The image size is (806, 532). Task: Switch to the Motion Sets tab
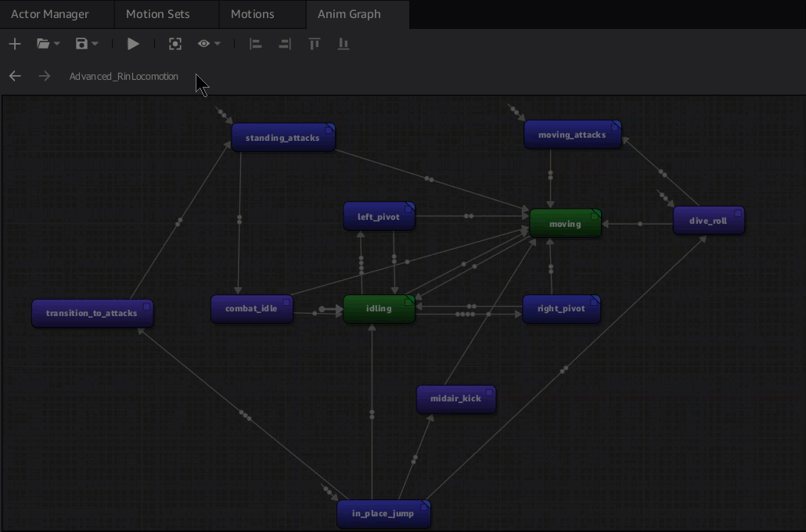tap(157, 13)
